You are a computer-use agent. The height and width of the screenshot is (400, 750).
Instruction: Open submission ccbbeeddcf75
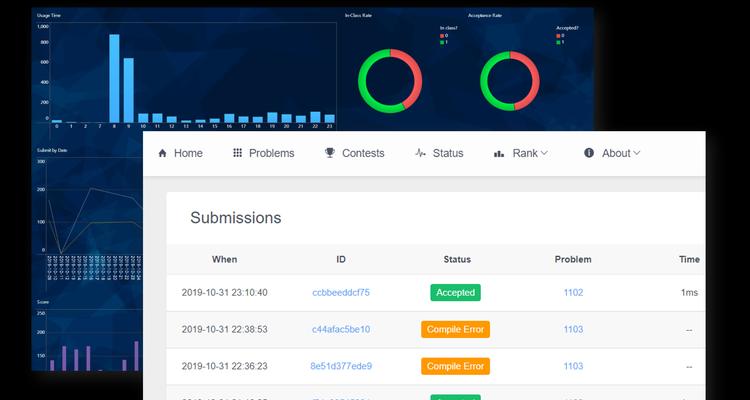point(341,292)
